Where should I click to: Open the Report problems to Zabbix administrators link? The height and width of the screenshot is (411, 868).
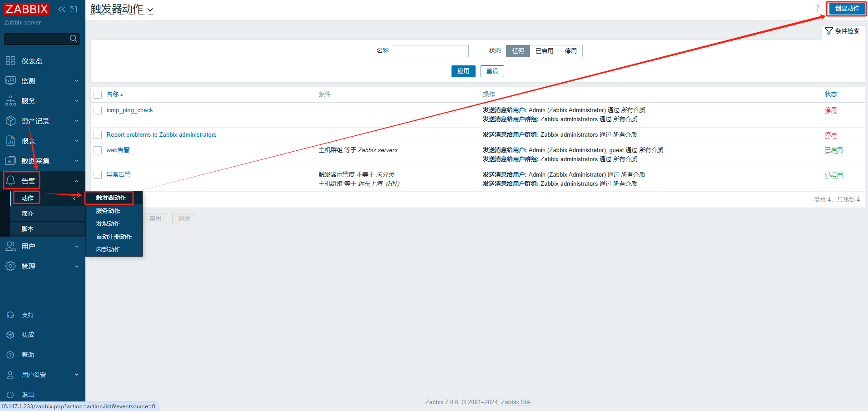pos(161,135)
